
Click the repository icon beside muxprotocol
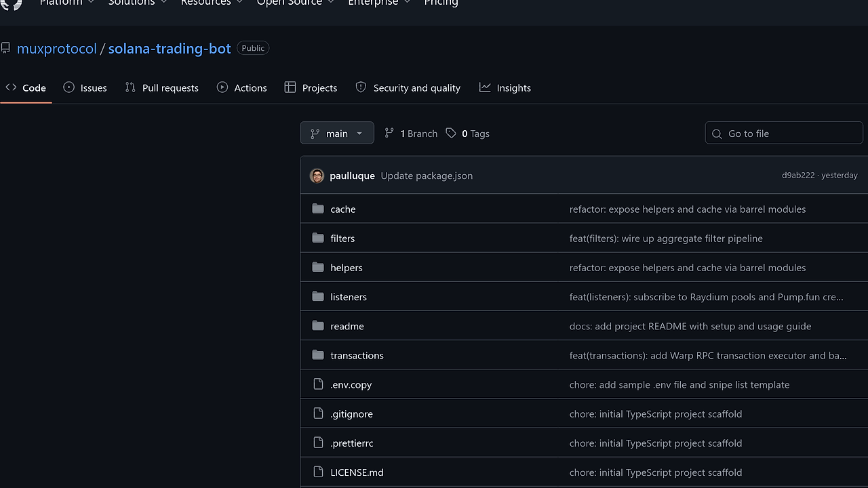point(5,48)
